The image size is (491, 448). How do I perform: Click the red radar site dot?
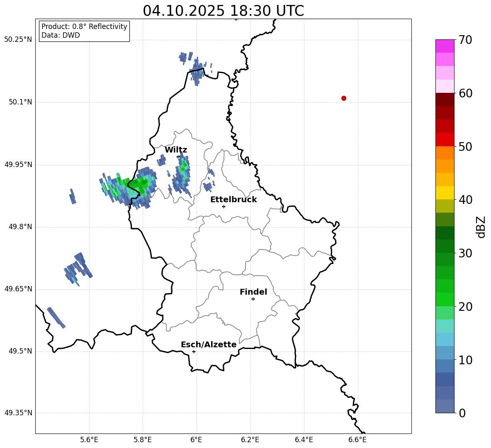[344, 98]
